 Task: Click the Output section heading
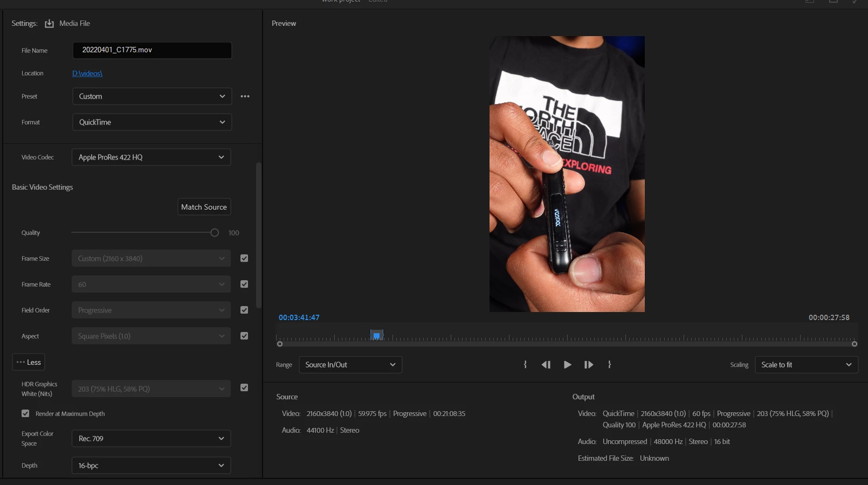tap(583, 397)
